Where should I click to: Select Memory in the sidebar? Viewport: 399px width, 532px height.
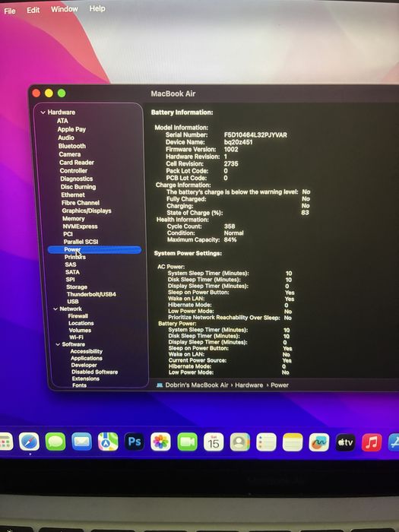pos(74,219)
